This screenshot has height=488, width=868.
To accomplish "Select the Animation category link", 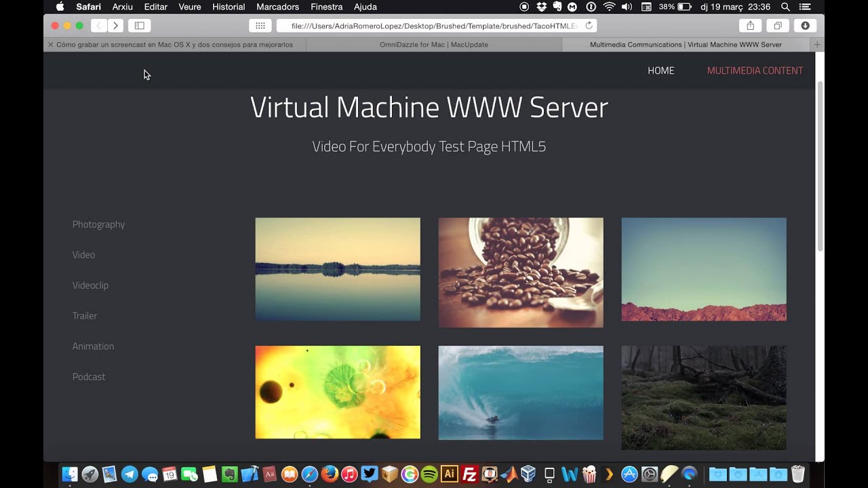I will pos(93,346).
